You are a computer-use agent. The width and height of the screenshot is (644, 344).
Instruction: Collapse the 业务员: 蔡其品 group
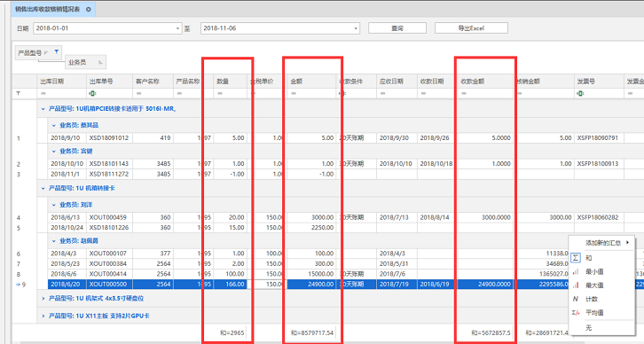(x=54, y=125)
